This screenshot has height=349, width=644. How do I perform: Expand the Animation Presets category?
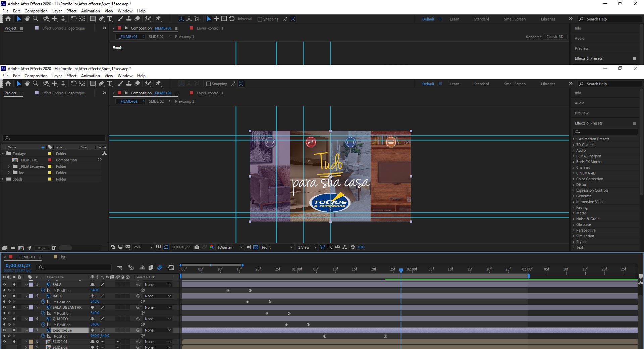point(574,139)
